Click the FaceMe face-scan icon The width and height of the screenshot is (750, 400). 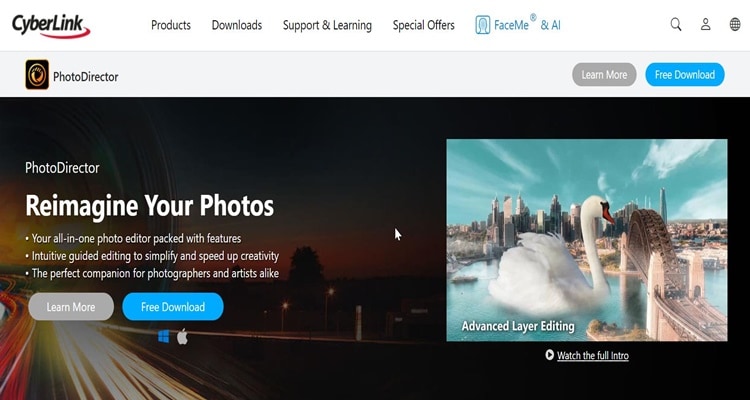tap(483, 25)
